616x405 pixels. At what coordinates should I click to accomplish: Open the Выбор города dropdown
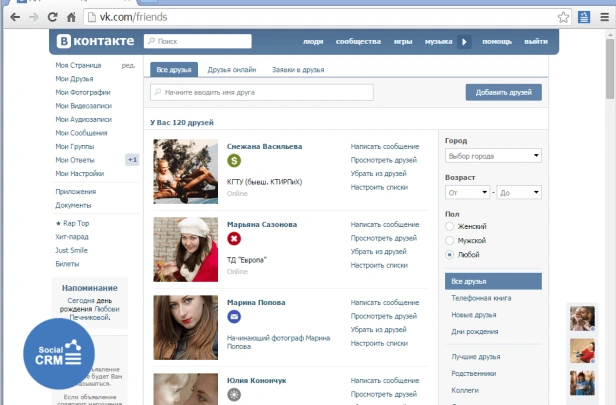tap(493, 156)
